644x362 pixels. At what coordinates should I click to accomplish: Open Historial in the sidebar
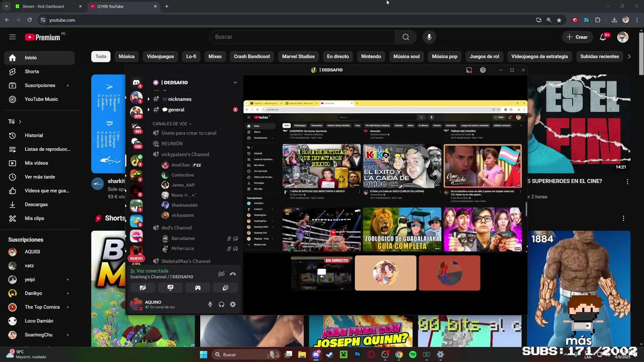coord(39,135)
